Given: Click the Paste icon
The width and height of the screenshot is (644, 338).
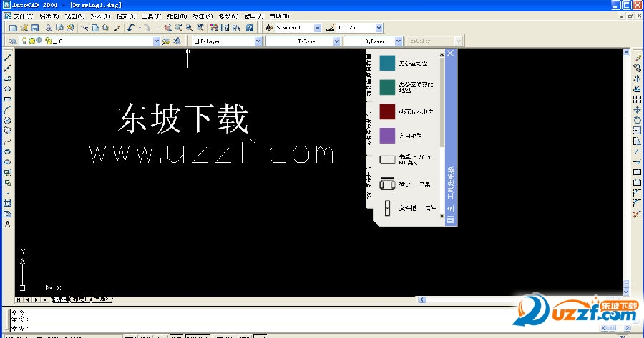Looking at the screenshot, I should (106, 28).
